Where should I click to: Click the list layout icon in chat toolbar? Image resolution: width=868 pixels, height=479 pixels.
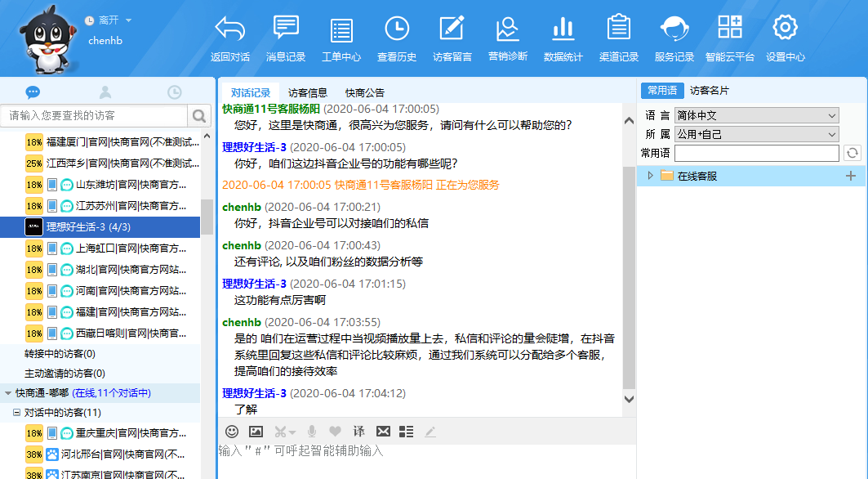[x=407, y=432]
